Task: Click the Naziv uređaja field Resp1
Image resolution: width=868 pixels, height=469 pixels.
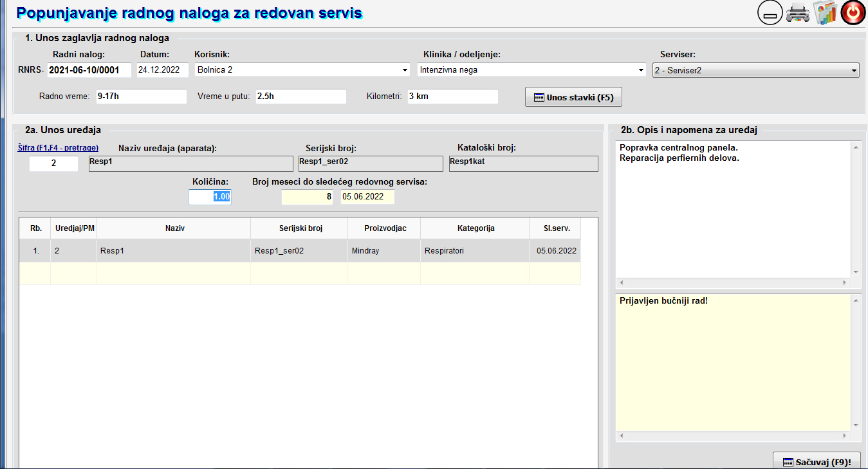Action: click(x=190, y=163)
